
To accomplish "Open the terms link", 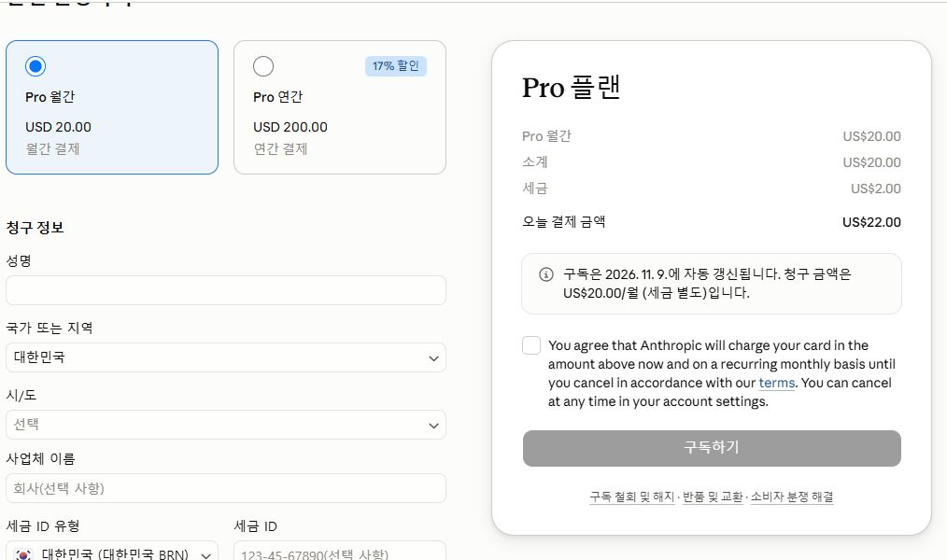I will [x=777, y=383].
